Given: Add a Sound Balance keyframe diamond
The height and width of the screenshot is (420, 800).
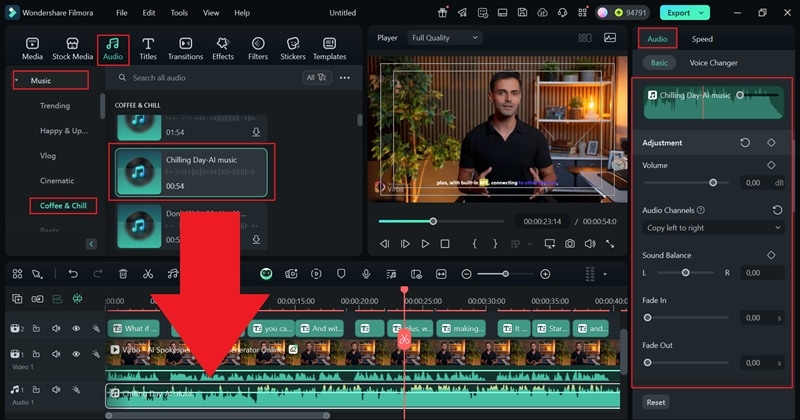Looking at the screenshot, I should click(x=771, y=255).
